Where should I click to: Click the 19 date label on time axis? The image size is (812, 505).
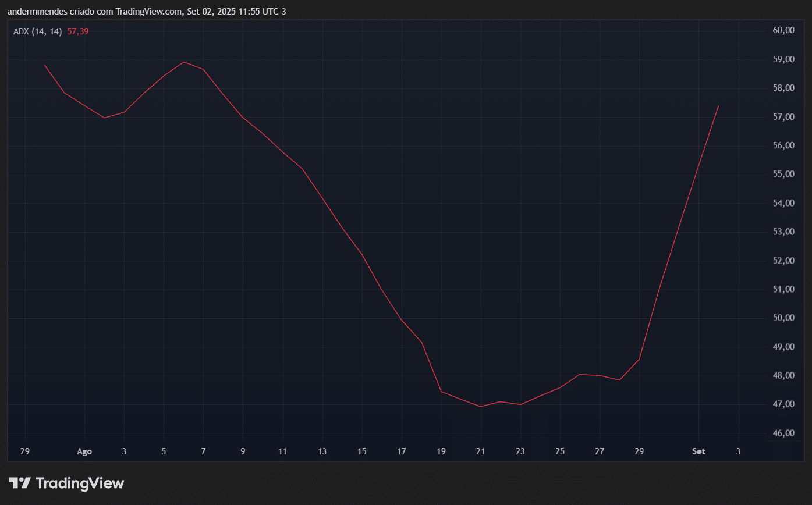click(441, 451)
